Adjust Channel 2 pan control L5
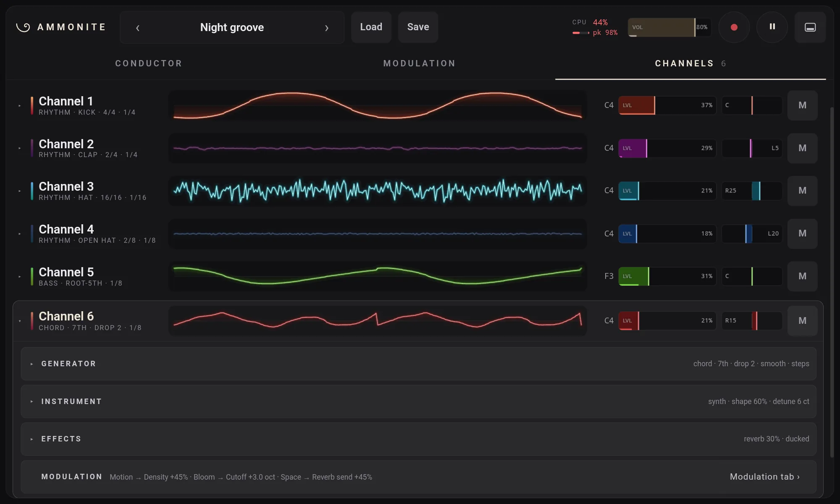The width and height of the screenshot is (840, 504). pos(752,148)
